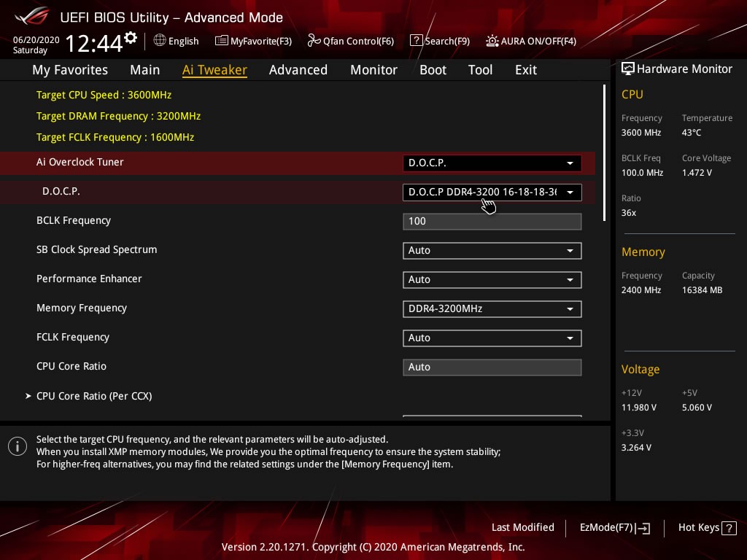Click the Search(F9) question mark icon
This screenshot has height=560, width=747.
click(416, 41)
